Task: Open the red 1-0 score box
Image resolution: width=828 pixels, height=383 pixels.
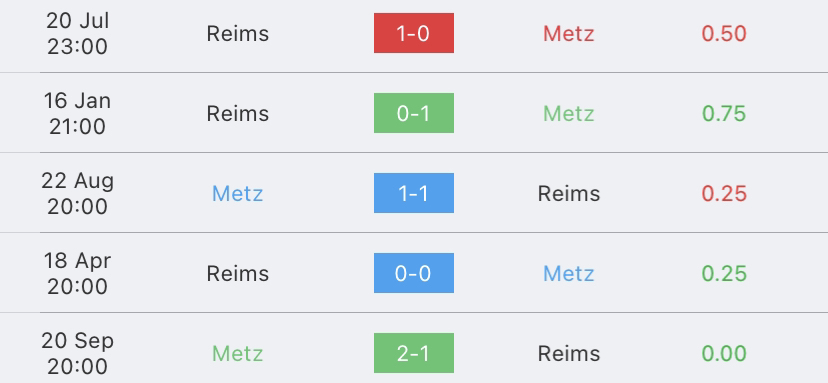Action: click(413, 33)
